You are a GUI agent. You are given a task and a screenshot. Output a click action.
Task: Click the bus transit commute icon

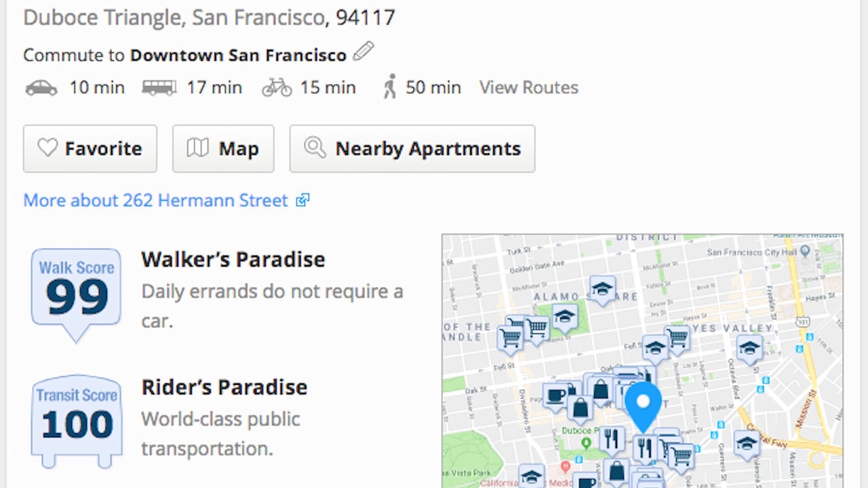pos(159,88)
